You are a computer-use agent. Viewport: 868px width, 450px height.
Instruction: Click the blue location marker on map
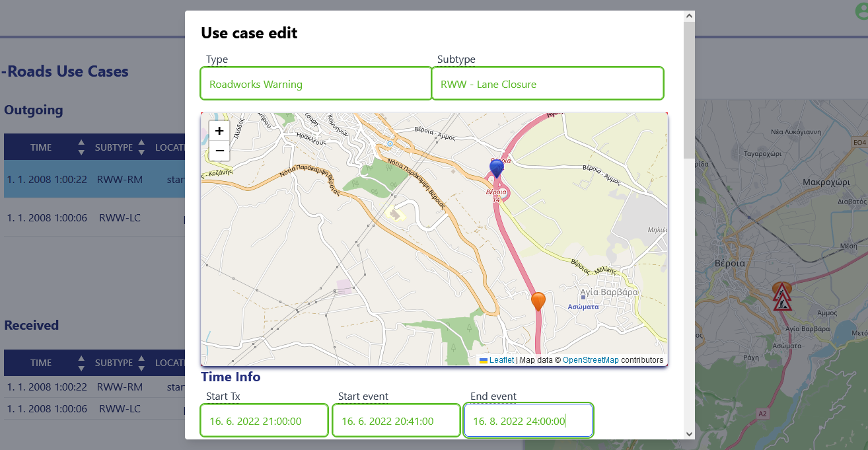point(496,168)
